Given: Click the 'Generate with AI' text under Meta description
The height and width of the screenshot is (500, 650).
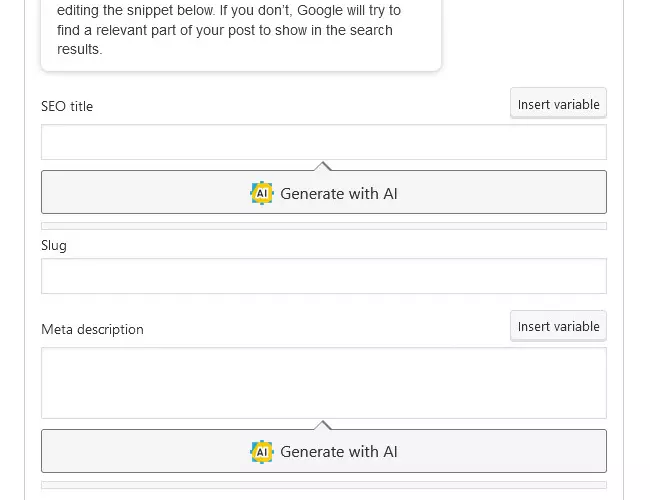Looking at the screenshot, I should point(339,452).
